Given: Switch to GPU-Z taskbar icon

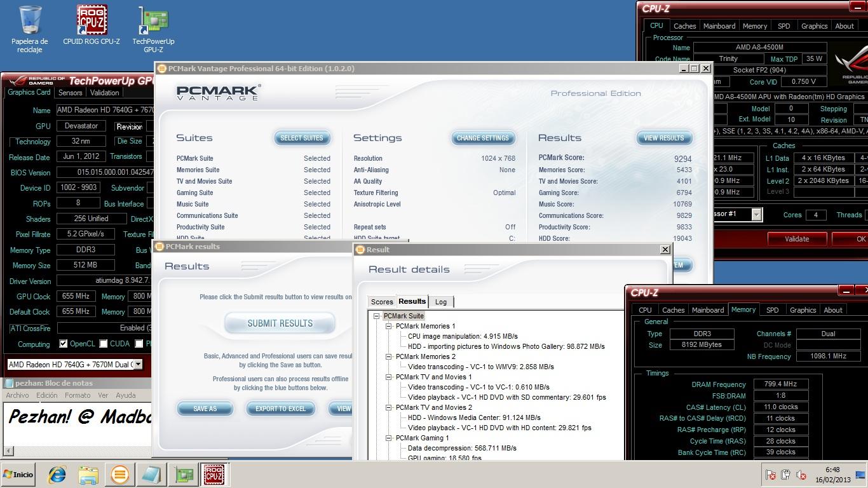Looking at the screenshot, I should point(184,475).
